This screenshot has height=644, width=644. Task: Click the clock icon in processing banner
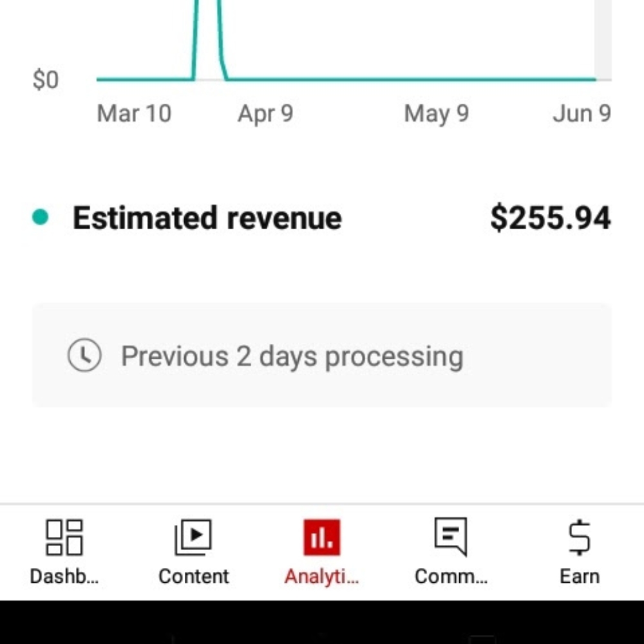point(84,355)
